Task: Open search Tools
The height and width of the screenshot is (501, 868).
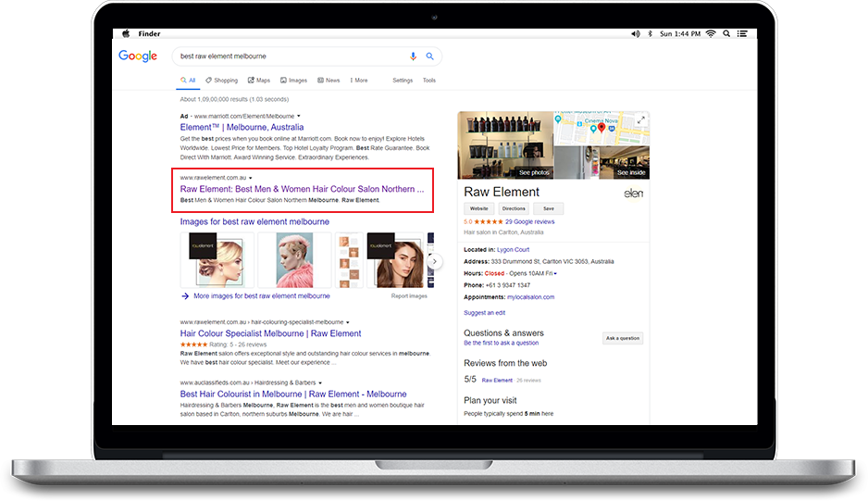Action: (x=429, y=81)
